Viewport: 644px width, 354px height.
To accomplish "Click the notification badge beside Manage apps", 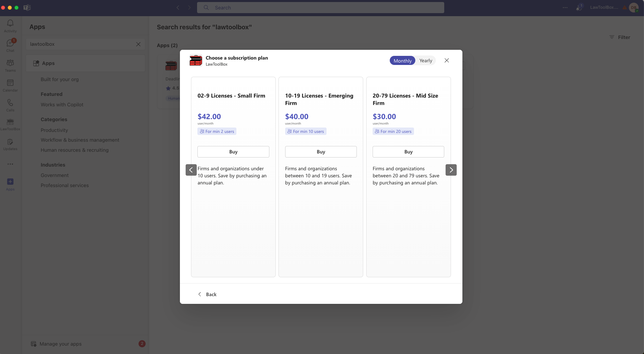I will point(142,344).
